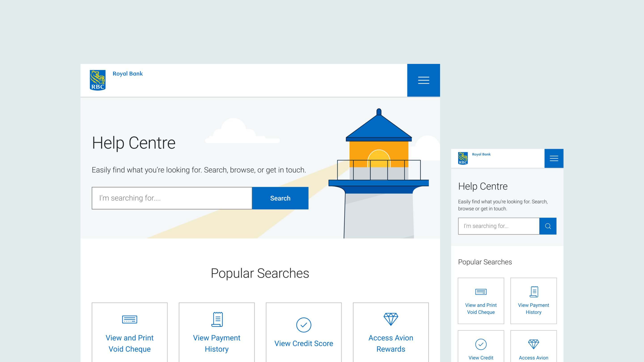Click the Search button in main header

click(x=280, y=198)
